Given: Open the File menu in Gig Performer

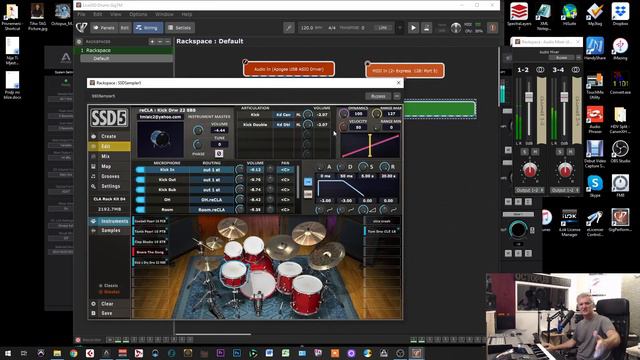Looking at the screenshot, I should click(82, 14).
